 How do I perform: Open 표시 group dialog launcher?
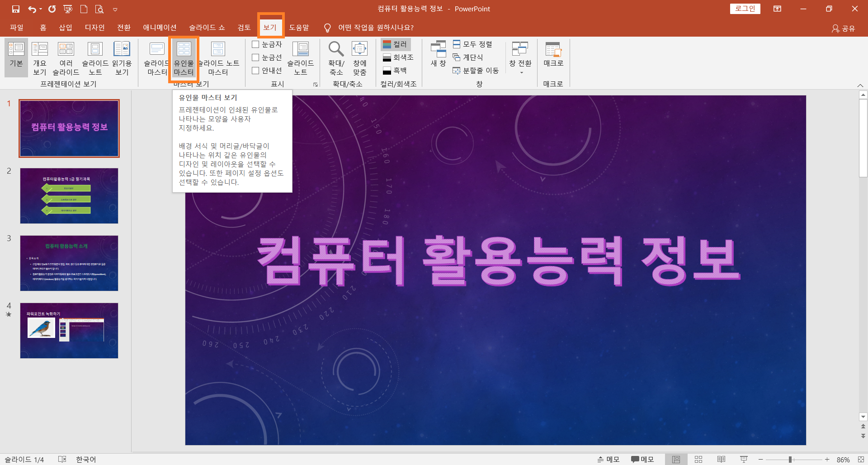tap(316, 85)
